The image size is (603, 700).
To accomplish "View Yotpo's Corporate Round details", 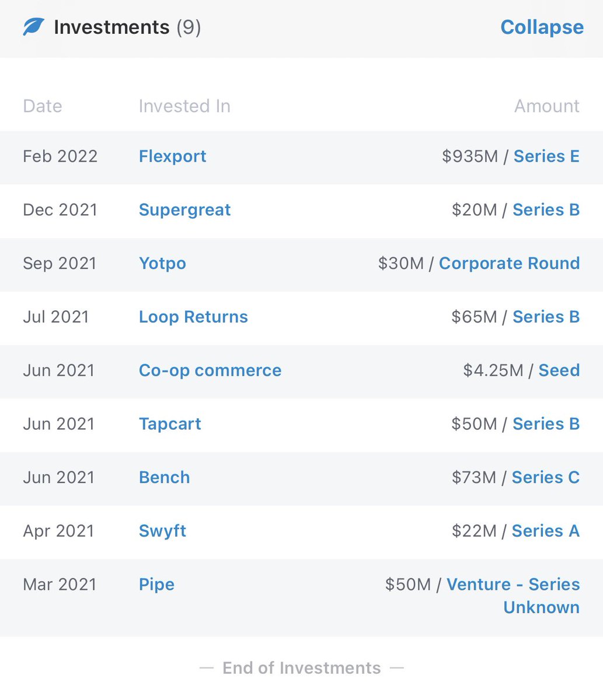I will click(x=509, y=264).
